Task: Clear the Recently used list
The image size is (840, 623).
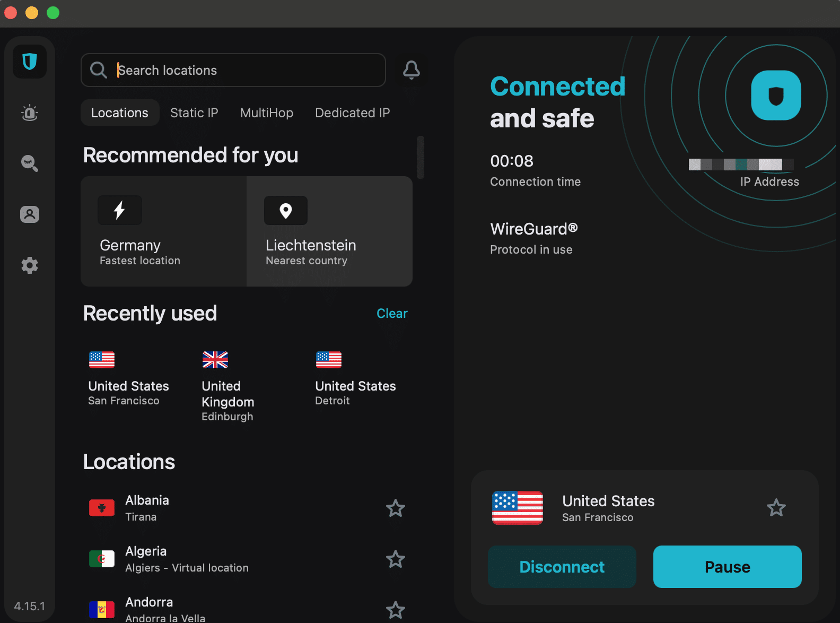Action: click(392, 314)
